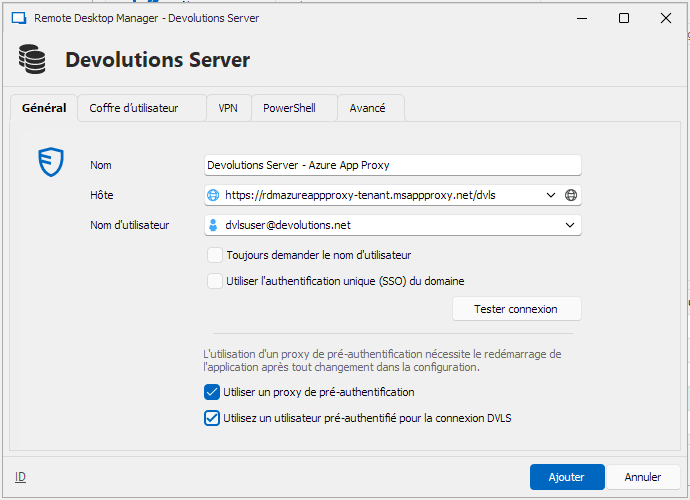Click the Ajouter button

click(x=567, y=477)
